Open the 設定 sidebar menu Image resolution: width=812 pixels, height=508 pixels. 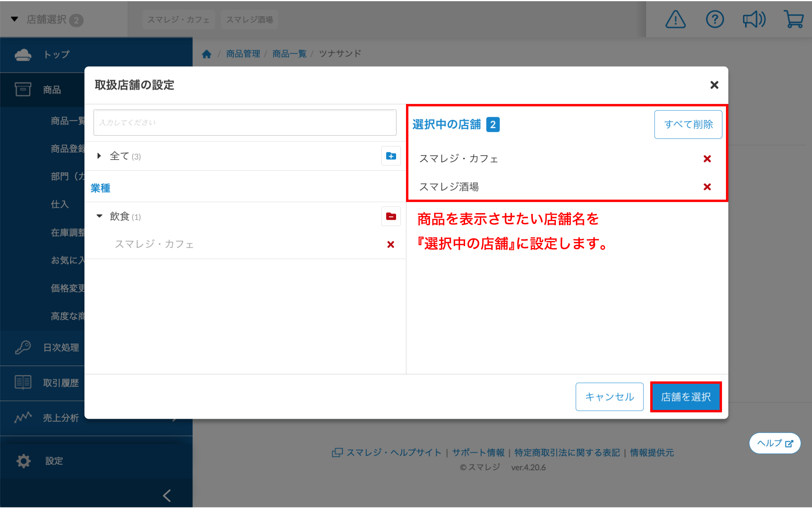(54, 461)
